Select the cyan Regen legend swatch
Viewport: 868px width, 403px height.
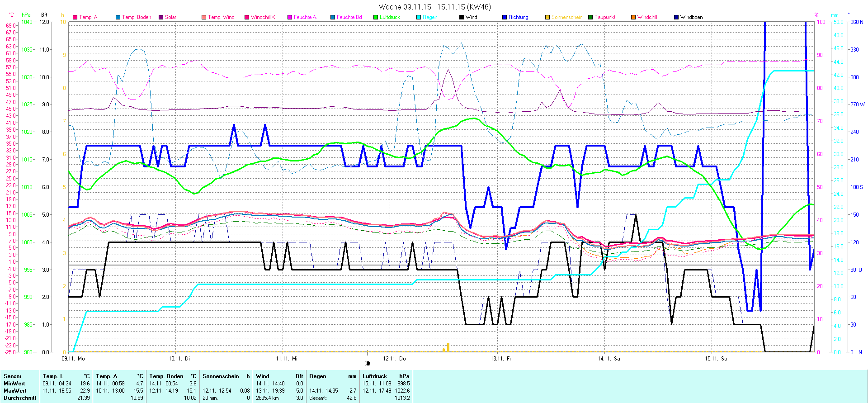click(419, 17)
